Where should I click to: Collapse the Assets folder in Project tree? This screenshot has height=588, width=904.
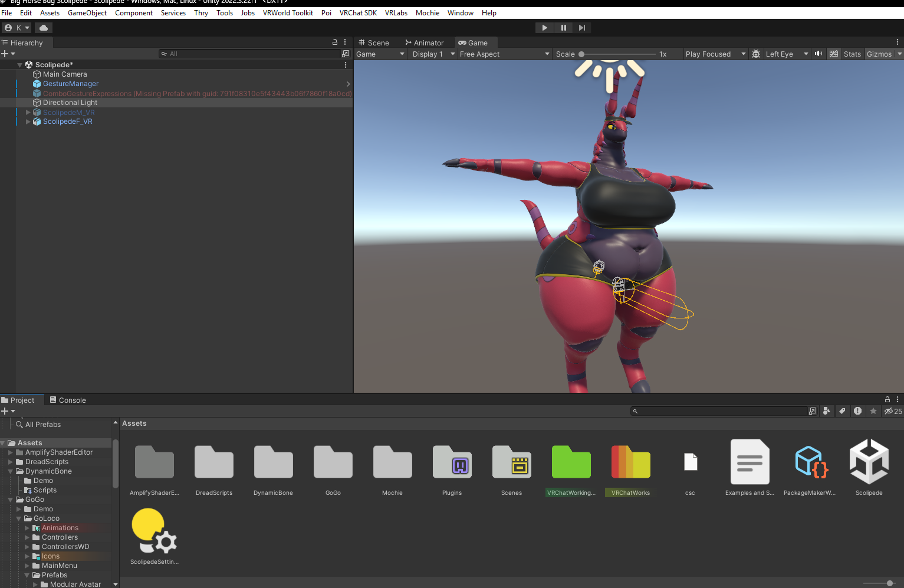point(3,443)
